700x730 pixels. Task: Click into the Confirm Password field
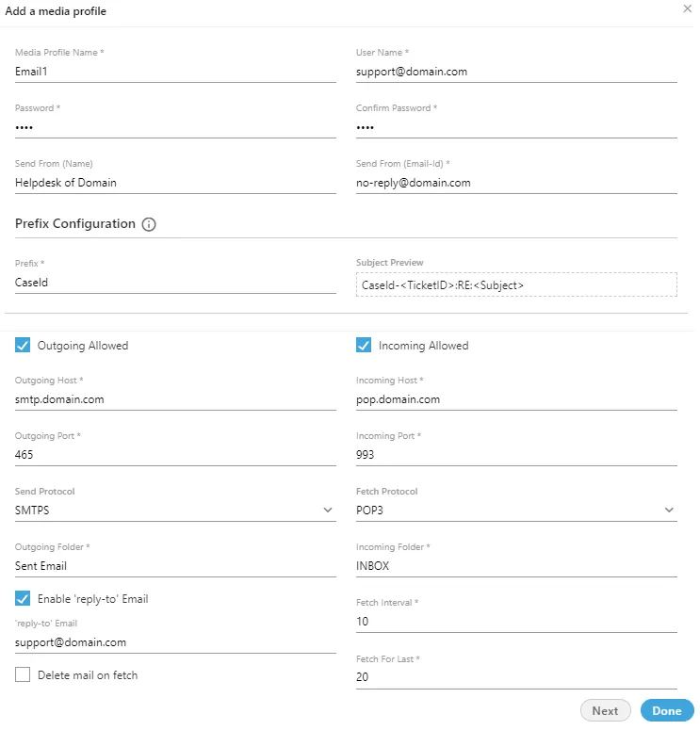[516, 127]
